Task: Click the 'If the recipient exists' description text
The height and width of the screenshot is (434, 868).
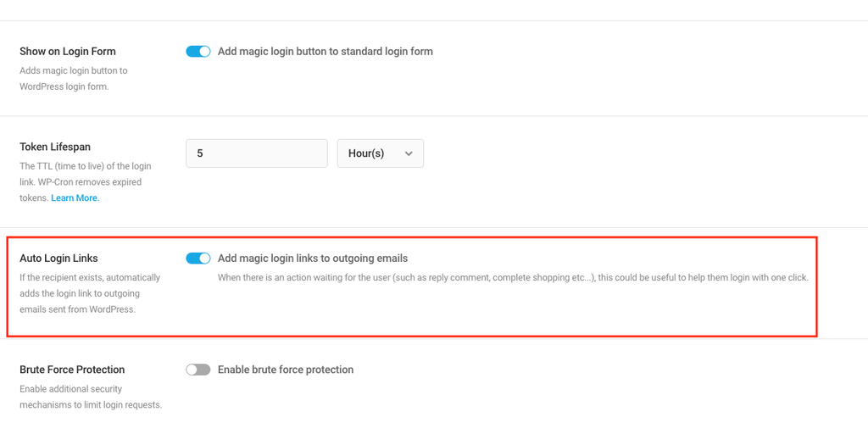Action: pyautogui.click(x=90, y=292)
